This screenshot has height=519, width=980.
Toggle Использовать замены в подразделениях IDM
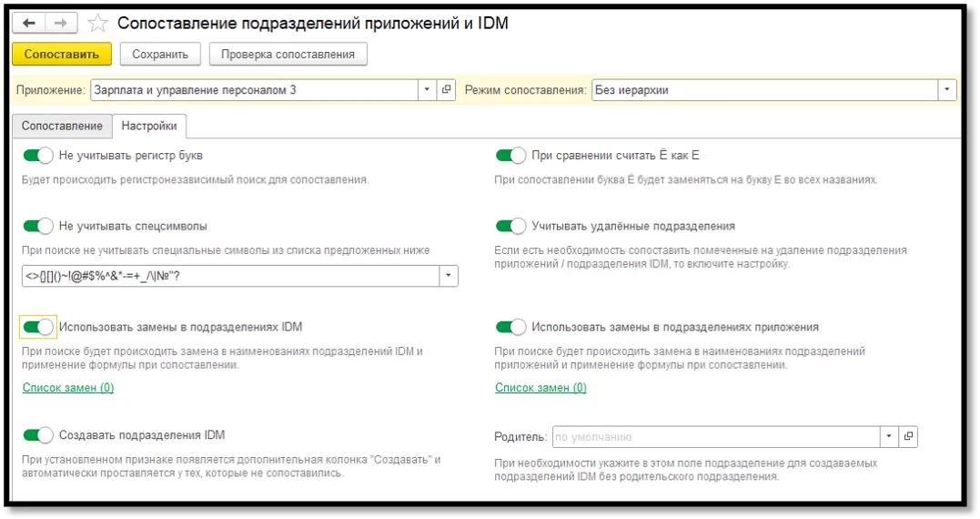(38, 326)
